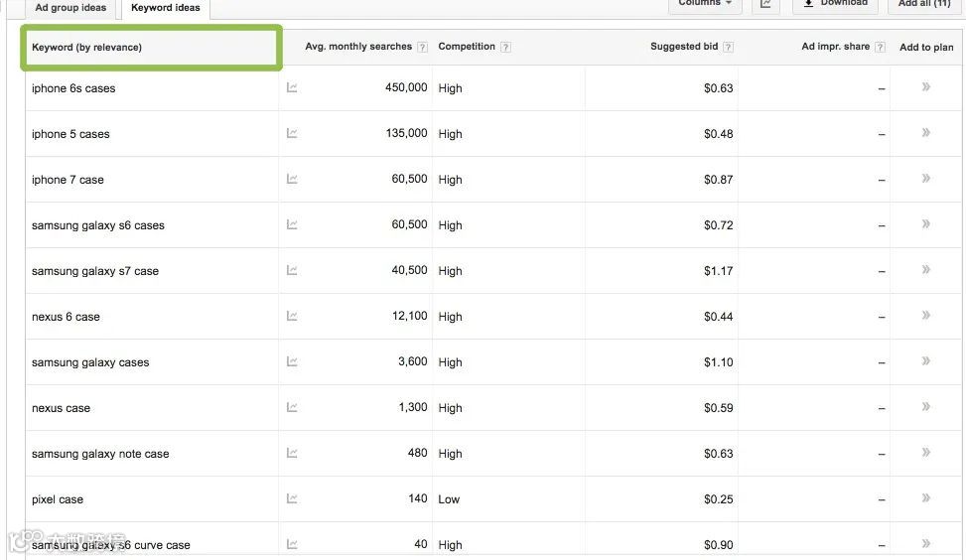
Task: Sort by Ad impr. share header
Action: 835,47
